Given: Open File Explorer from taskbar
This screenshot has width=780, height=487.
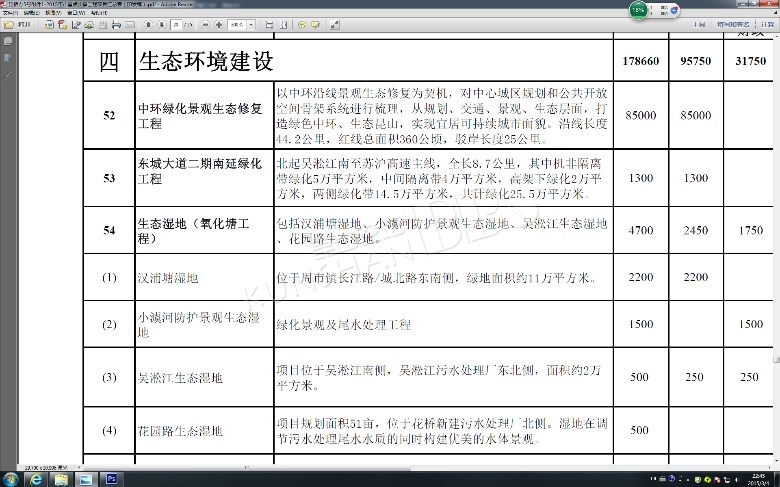Looking at the screenshot, I should [61, 480].
